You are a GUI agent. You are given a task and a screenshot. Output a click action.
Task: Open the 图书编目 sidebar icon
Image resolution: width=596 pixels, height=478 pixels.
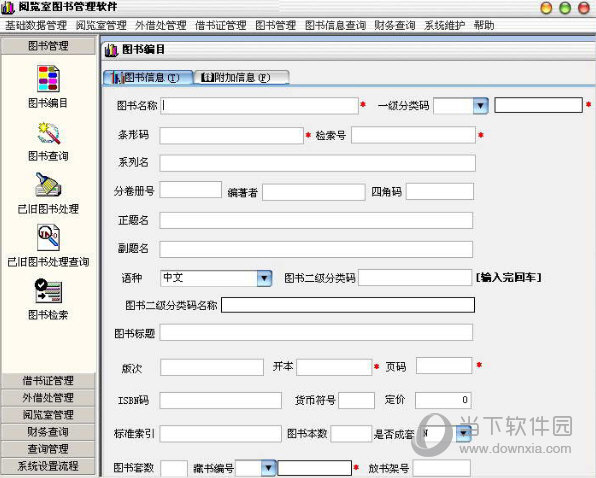[48, 79]
